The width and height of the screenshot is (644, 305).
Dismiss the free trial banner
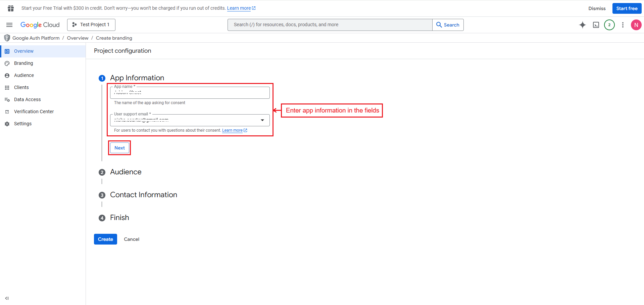(x=597, y=8)
